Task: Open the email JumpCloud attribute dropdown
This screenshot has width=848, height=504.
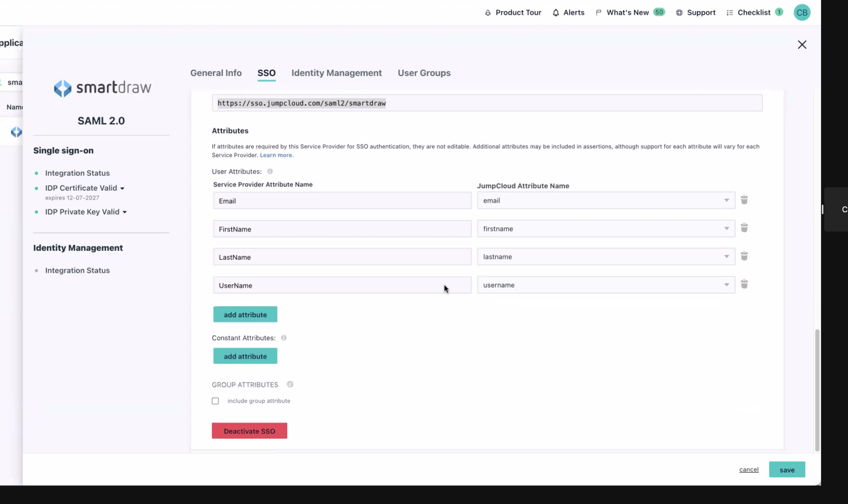Action: pos(606,201)
